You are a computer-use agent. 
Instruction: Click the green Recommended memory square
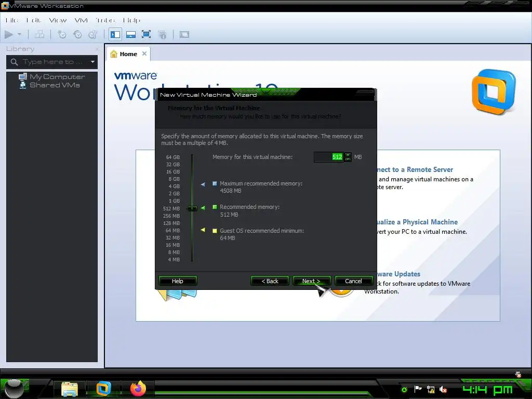(x=215, y=207)
